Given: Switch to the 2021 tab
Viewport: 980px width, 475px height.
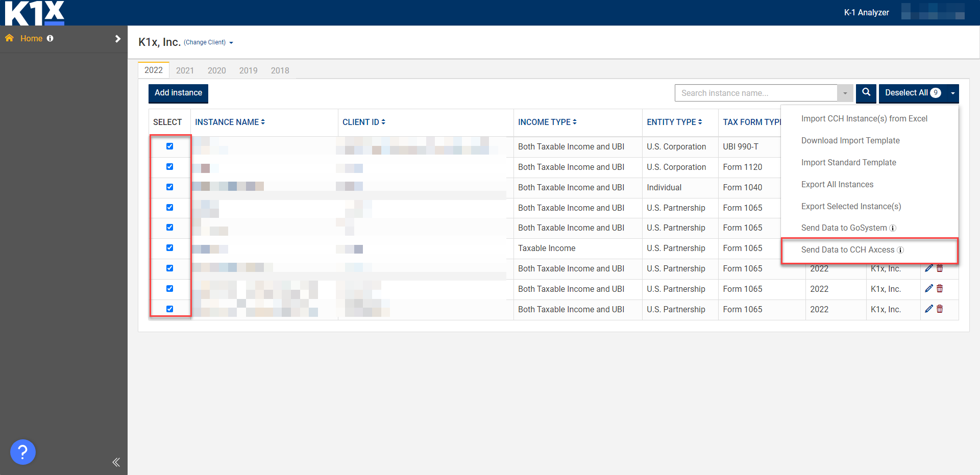Looking at the screenshot, I should [185, 70].
